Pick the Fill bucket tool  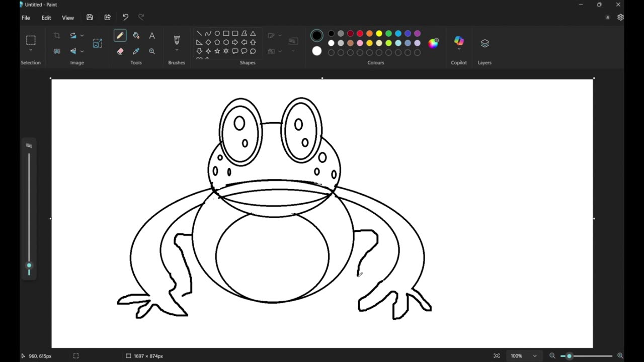tap(136, 36)
